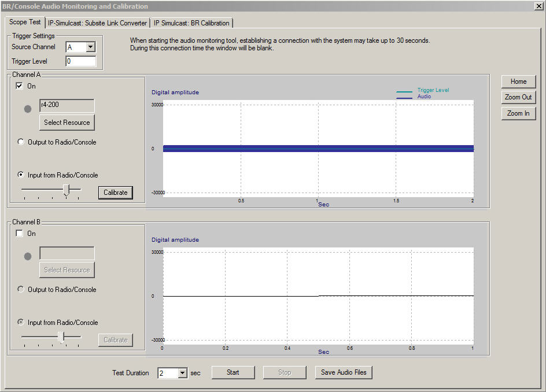Click the Zoom Out button
Image resolution: width=546 pixels, height=392 pixels.
coord(518,97)
